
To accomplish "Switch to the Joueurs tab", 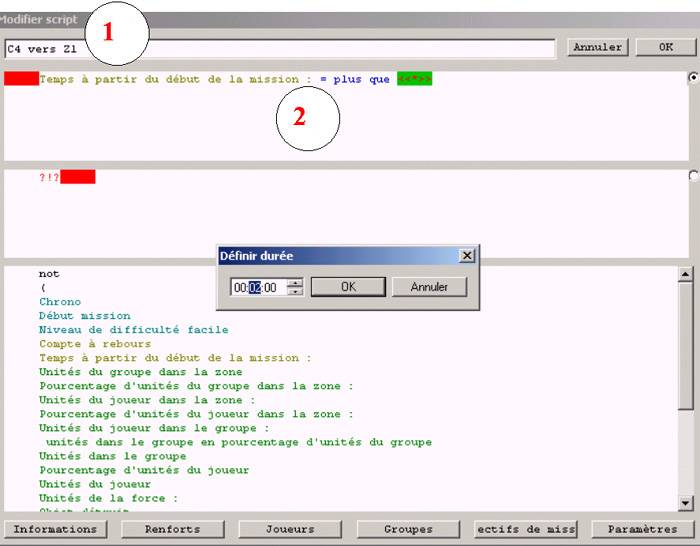I will 290,529.
